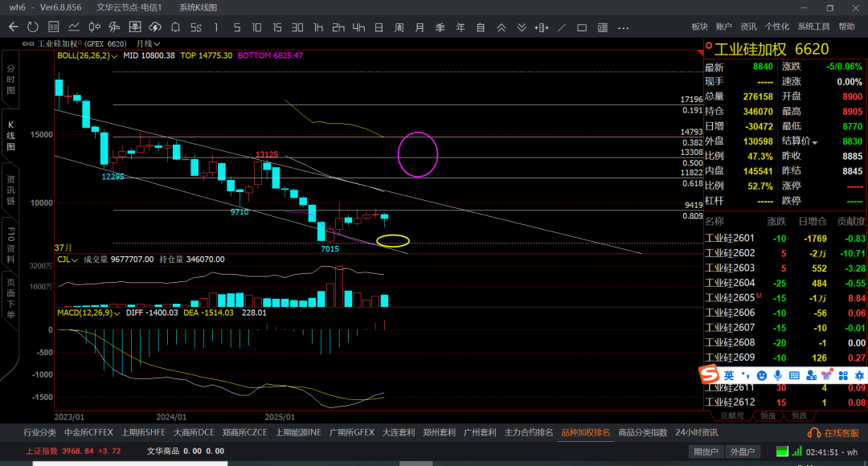
Task: Select the 1 minute period
Action: 216,27
